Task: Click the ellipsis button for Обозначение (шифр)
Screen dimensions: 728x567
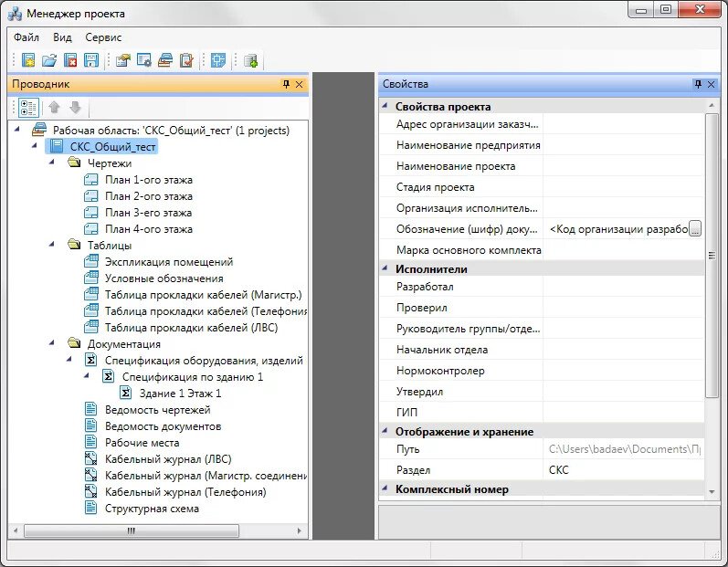Action: click(x=694, y=229)
